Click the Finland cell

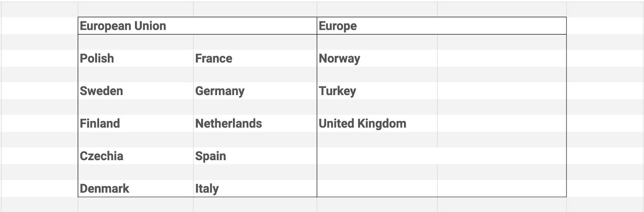(x=136, y=123)
